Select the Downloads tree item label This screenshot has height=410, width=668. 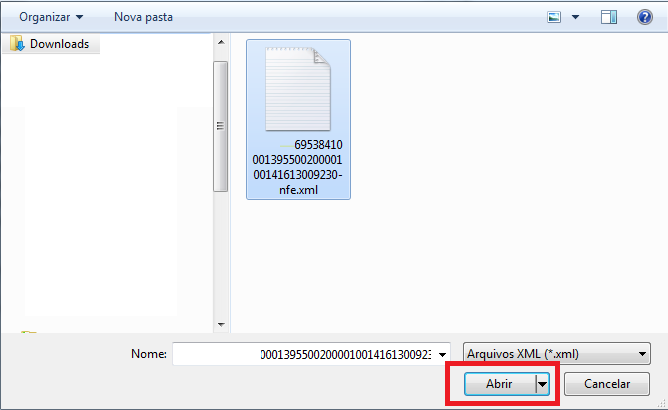(x=59, y=44)
